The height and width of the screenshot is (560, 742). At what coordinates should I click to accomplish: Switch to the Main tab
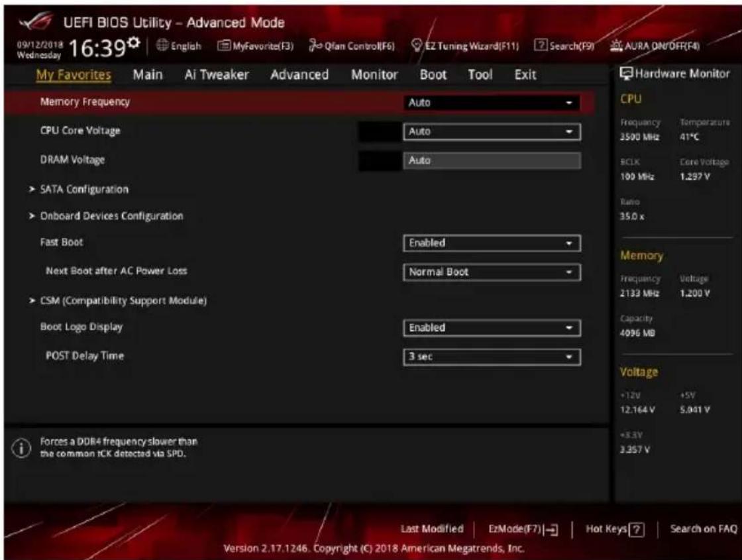coord(148,75)
